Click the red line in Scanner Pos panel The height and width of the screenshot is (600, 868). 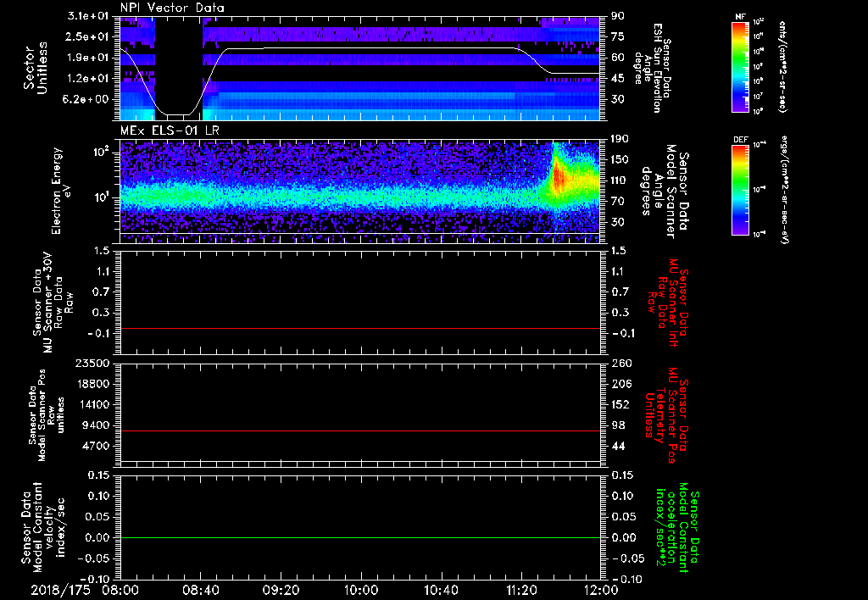click(x=360, y=431)
